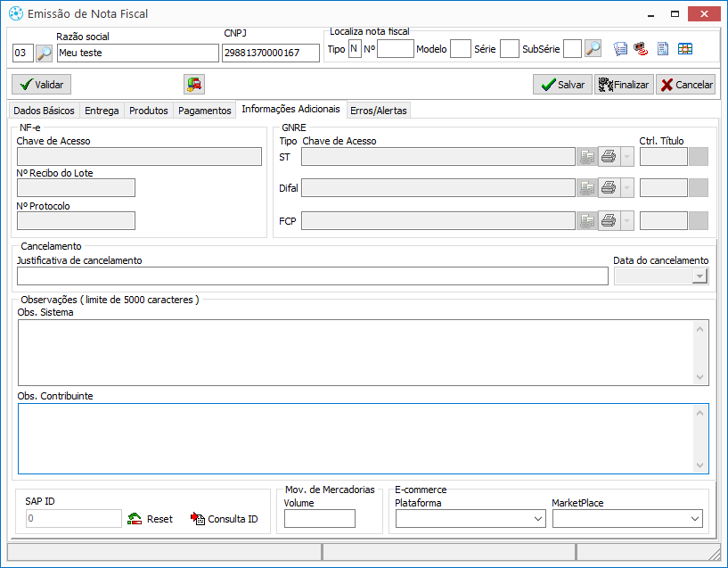The width and height of the screenshot is (728, 568).
Task: Click up arrow of Obs. Sistema scrollbar
Action: click(x=700, y=329)
